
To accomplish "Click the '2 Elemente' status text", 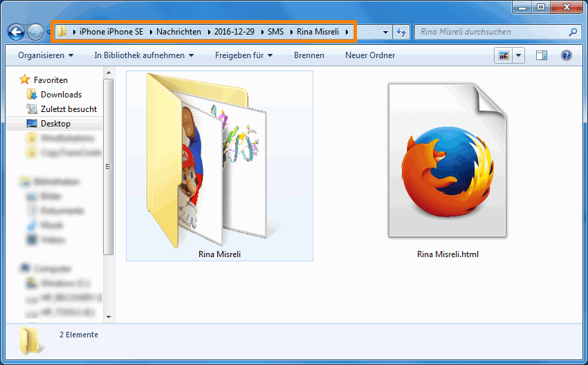I will (79, 335).
